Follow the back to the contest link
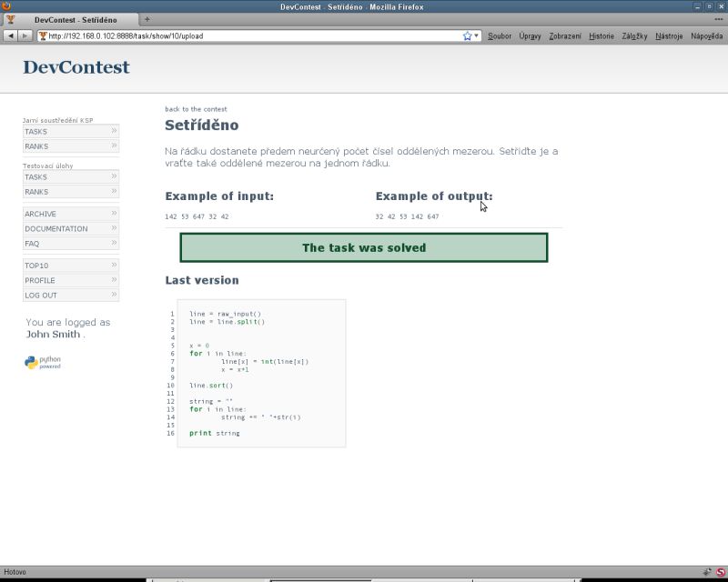728x582 pixels. [x=196, y=109]
